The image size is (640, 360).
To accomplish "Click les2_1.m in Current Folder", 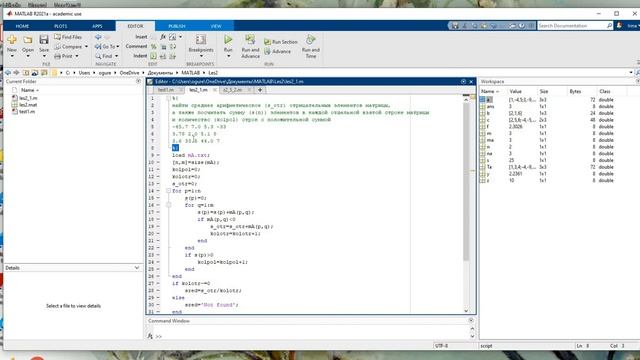I will click(x=28, y=98).
